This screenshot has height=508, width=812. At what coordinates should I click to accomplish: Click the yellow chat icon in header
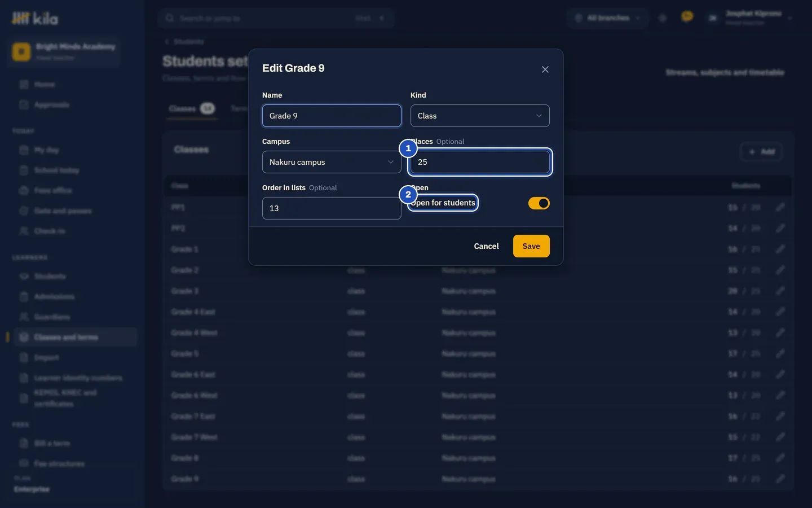point(687,17)
